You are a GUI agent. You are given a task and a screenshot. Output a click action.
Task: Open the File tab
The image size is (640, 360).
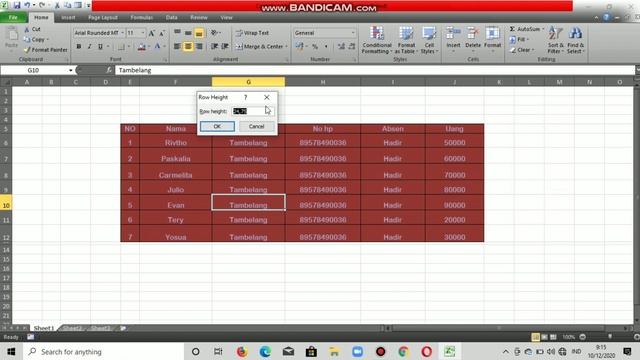point(13,18)
